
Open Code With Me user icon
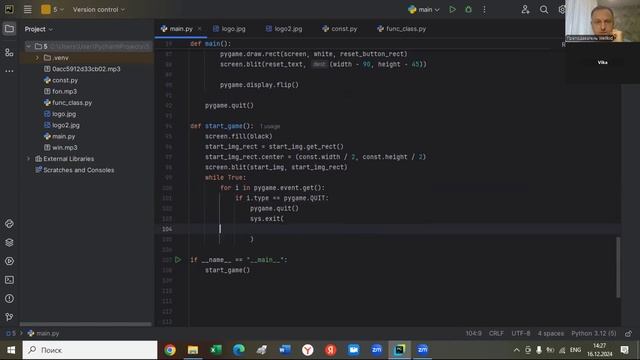(x=525, y=9)
